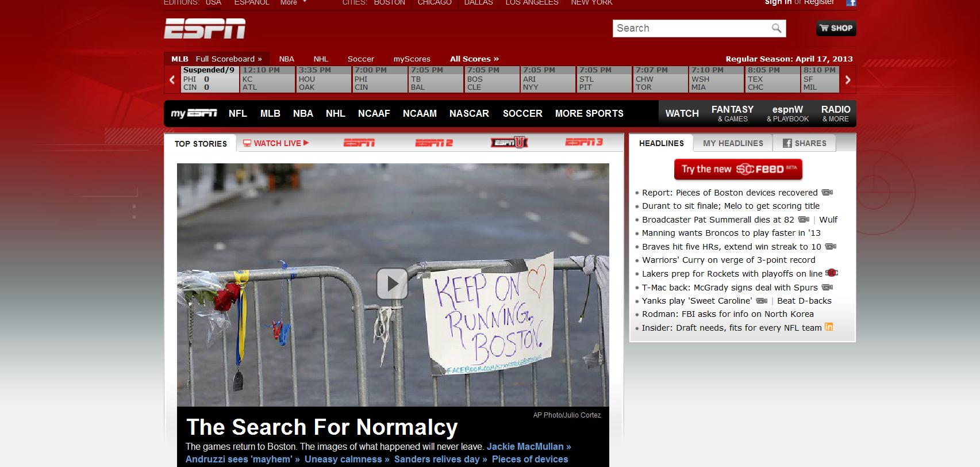This screenshot has height=467, width=980.
Task: Go to the NCAAF section
Action: point(374,113)
